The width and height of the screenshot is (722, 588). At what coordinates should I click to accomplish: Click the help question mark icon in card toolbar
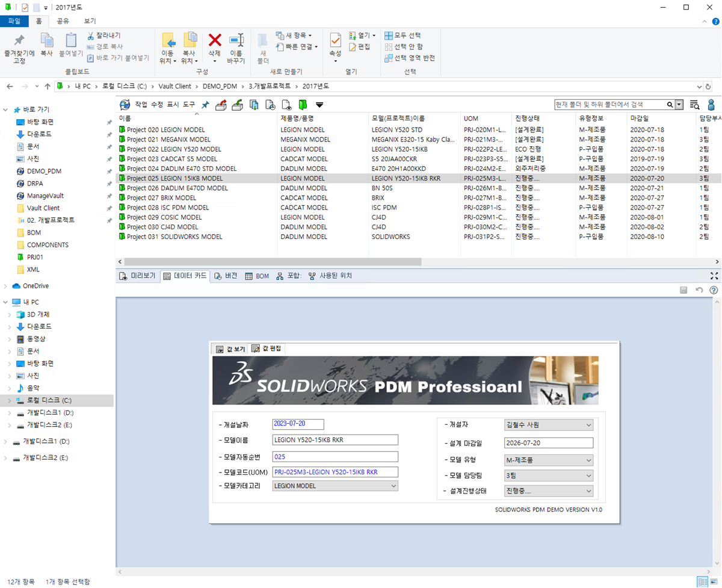point(714,290)
